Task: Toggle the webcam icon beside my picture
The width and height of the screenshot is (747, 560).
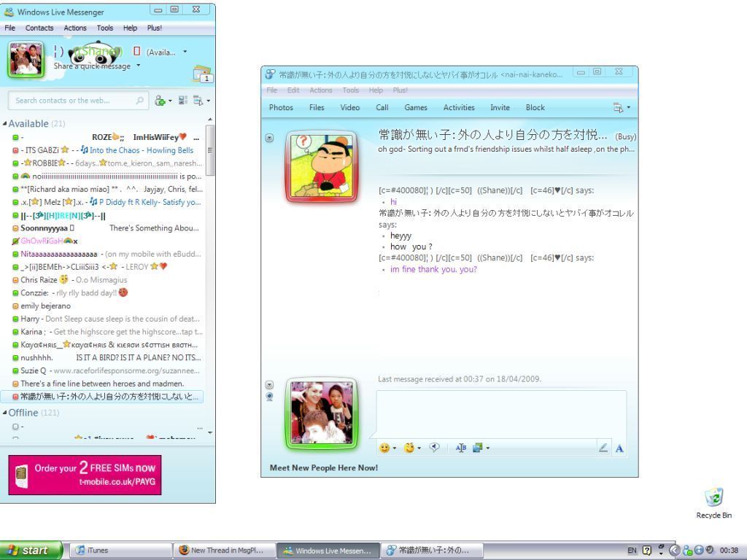Action: pyautogui.click(x=269, y=397)
